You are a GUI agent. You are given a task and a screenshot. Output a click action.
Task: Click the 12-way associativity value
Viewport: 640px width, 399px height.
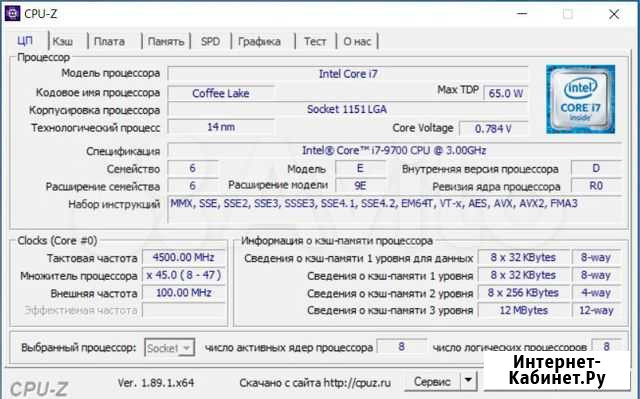pyautogui.click(x=596, y=310)
